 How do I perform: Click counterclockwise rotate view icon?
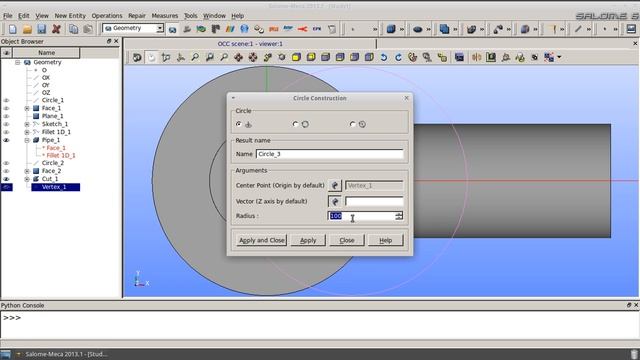(384, 58)
